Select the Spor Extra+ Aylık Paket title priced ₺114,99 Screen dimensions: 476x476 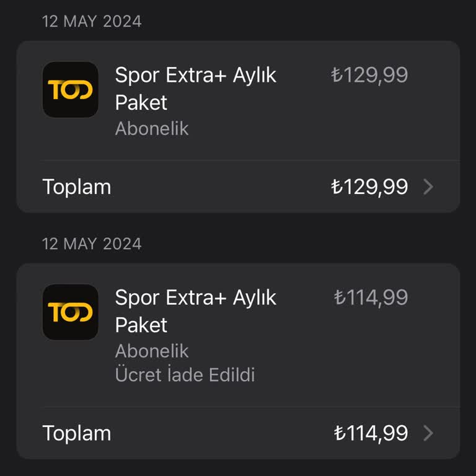195,311
